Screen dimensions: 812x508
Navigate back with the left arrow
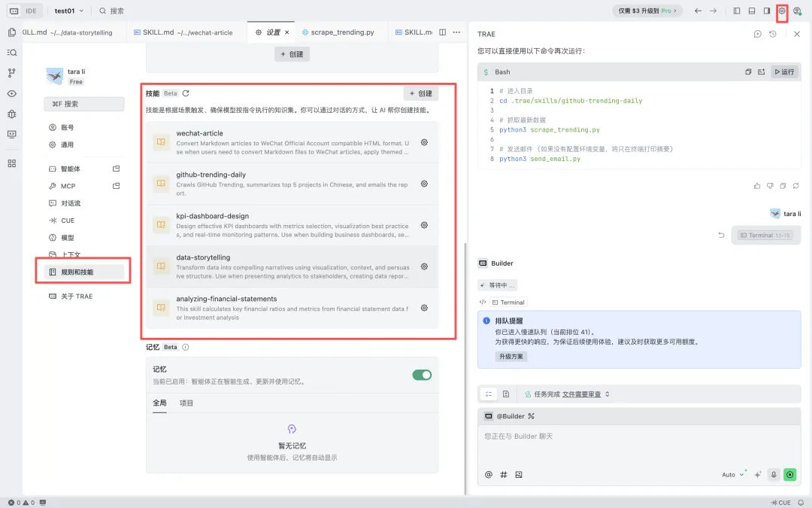coord(698,11)
